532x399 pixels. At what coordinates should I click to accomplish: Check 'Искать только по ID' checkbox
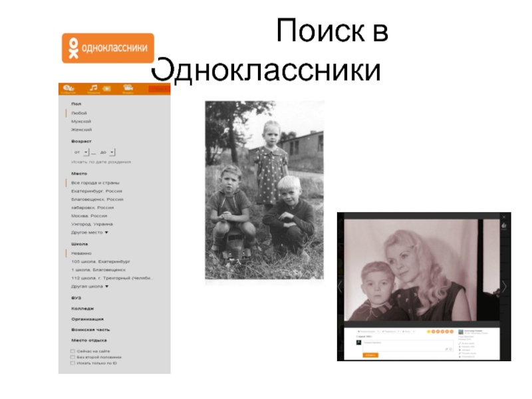click(x=72, y=363)
